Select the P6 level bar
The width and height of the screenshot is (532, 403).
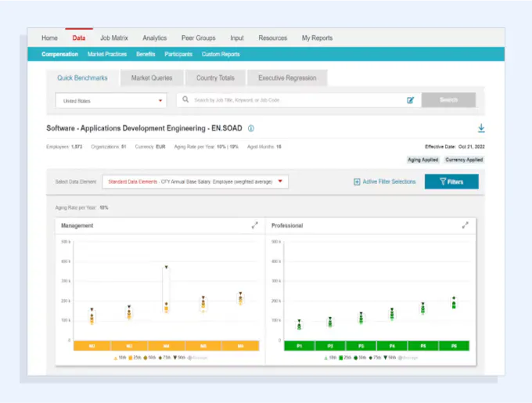pos(454,346)
